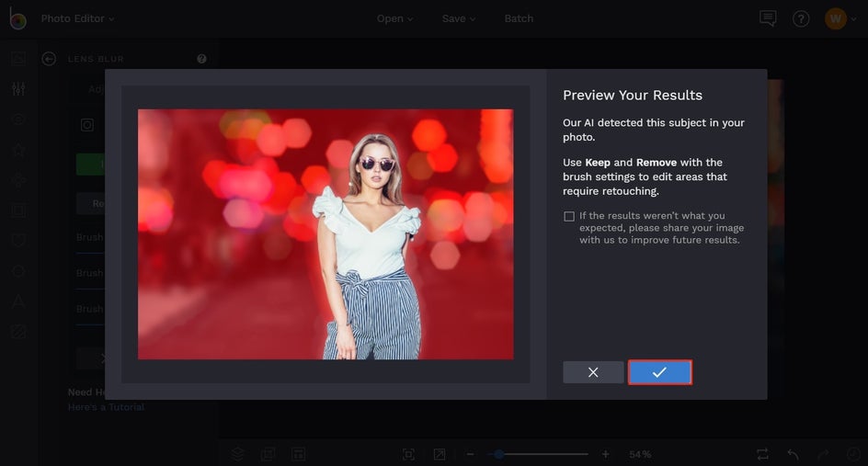This screenshot has height=466, width=868.
Task: Click the subject preview image of the woman
Action: point(325,234)
